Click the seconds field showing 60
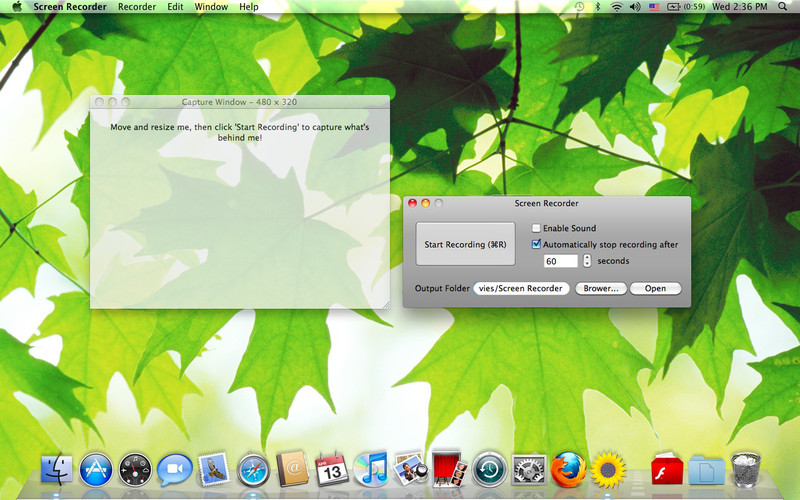The height and width of the screenshot is (500, 800). (x=561, y=261)
